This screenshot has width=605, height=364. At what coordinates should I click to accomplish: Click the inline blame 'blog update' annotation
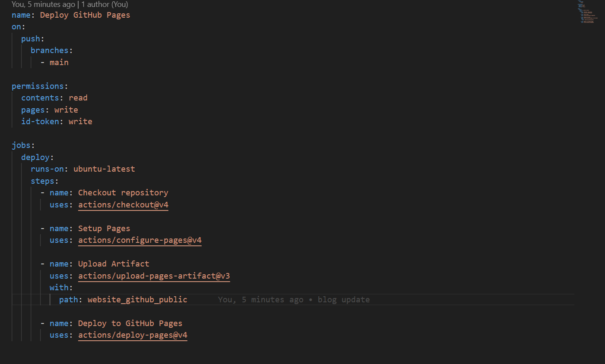[x=294, y=300]
